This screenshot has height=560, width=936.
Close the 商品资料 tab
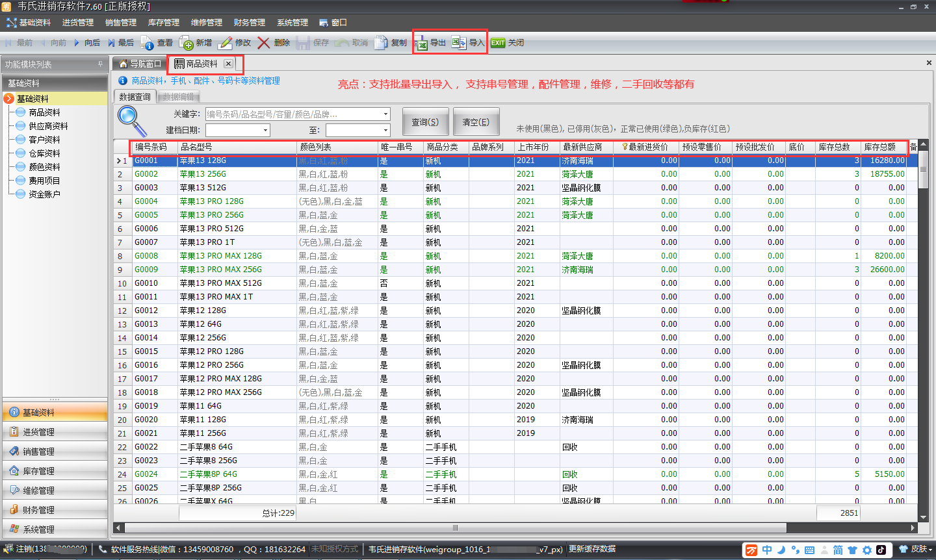(228, 64)
